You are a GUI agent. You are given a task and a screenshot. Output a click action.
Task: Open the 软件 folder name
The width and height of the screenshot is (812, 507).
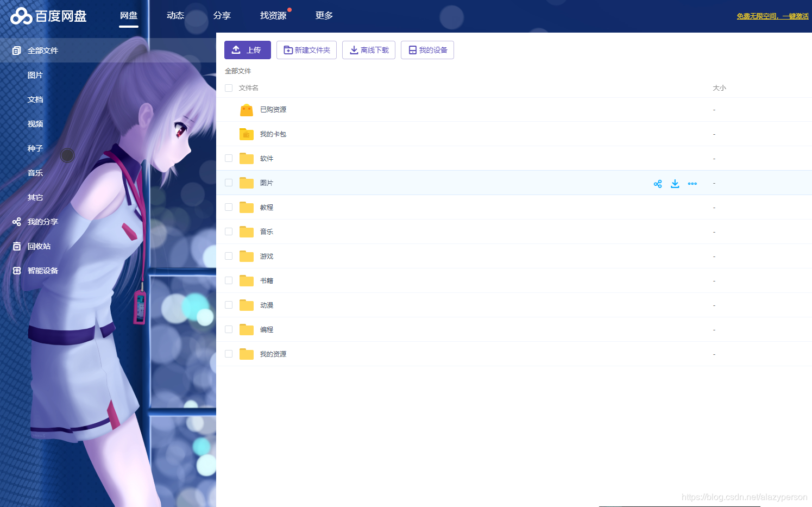coord(267,159)
